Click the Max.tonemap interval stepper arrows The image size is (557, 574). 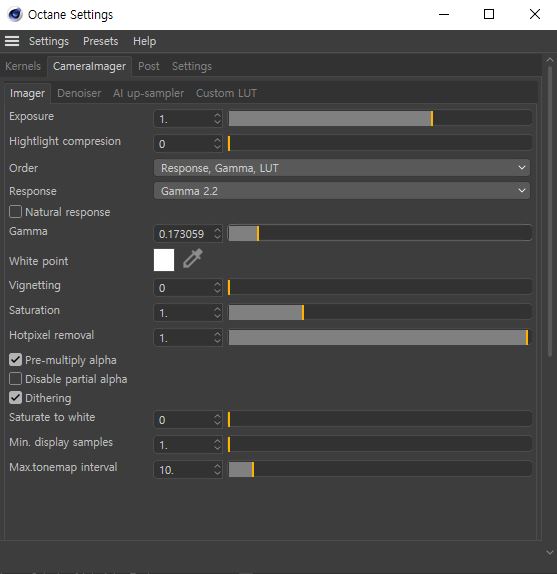217,470
